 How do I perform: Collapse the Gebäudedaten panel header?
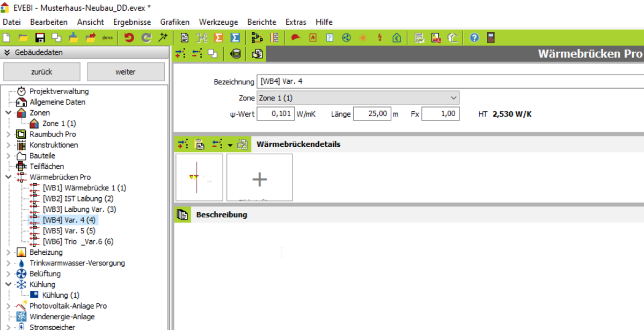(x=7, y=53)
